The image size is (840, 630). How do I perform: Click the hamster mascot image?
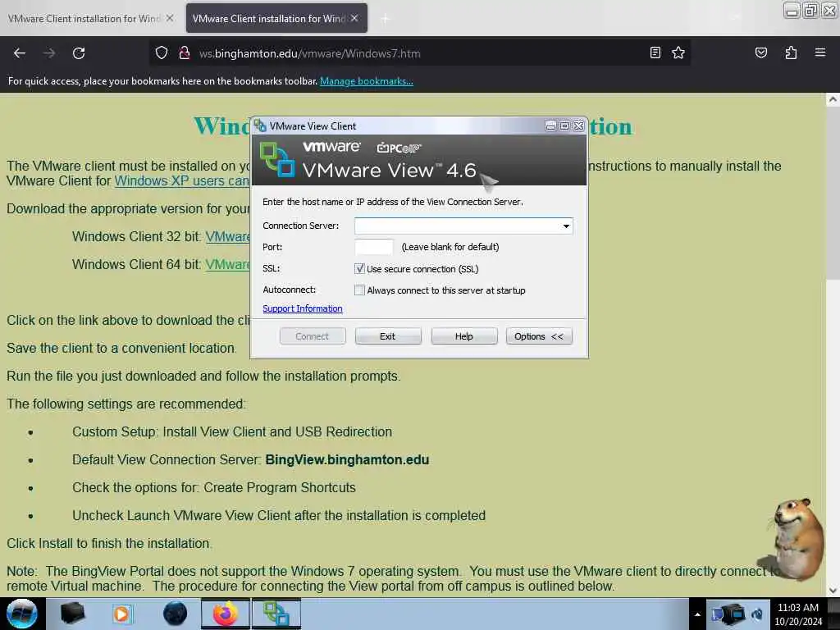796,539
